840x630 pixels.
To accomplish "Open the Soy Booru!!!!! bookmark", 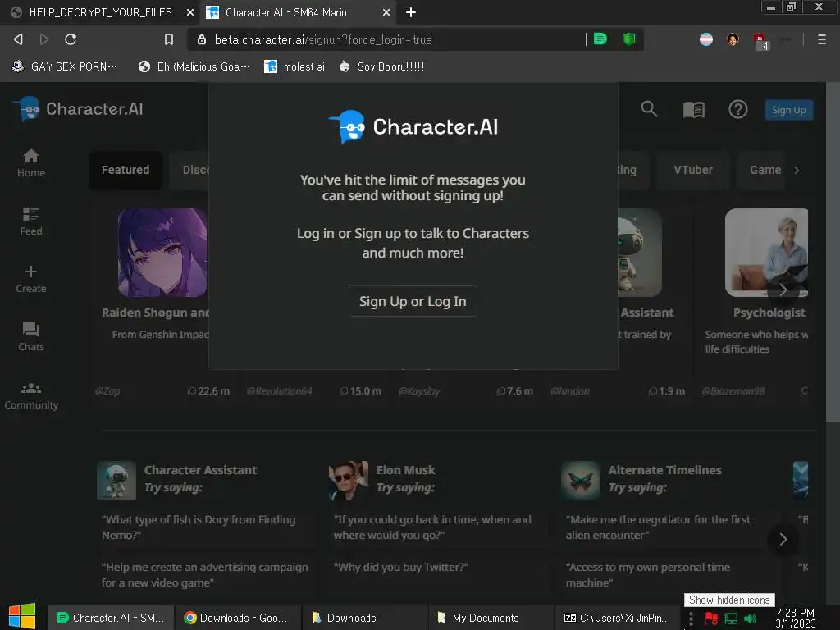I will click(382, 66).
